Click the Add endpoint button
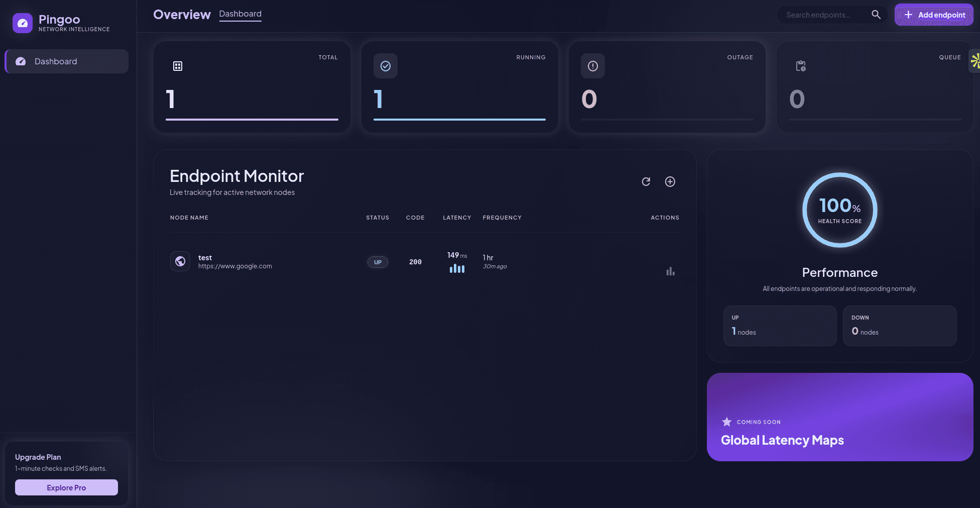980x508 pixels. (934, 15)
